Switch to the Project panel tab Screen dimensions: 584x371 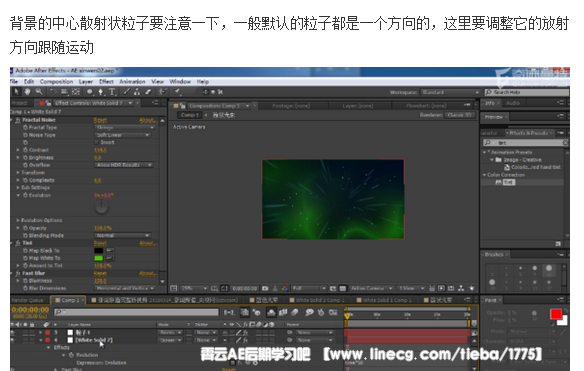pos(19,103)
